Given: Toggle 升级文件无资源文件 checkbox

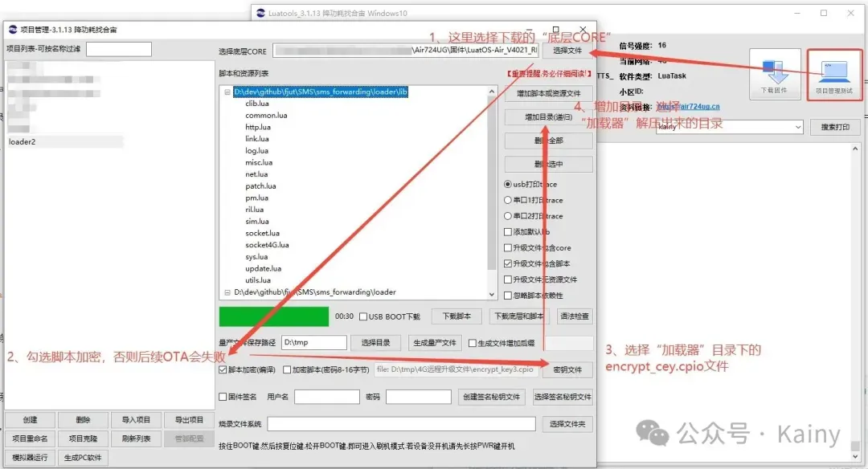Looking at the screenshot, I should click(x=508, y=279).
